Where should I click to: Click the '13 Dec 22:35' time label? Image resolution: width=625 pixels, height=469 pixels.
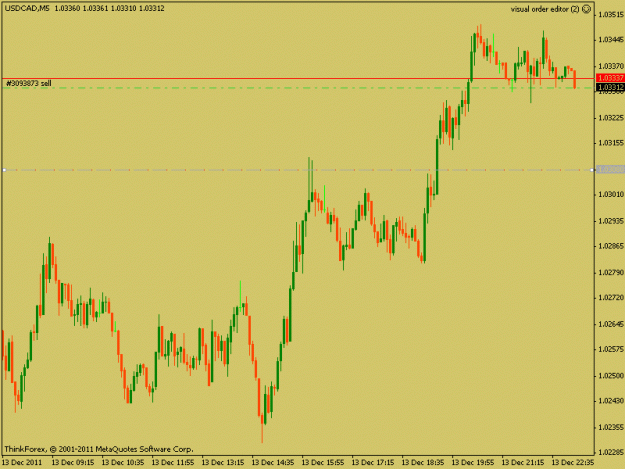[x=573, y=462]
